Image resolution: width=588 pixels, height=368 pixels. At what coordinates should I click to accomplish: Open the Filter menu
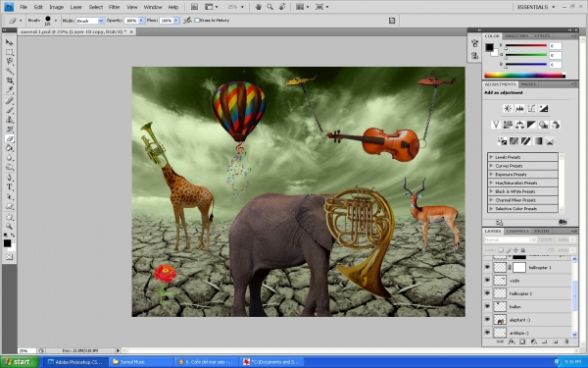(x=114, y=7)
